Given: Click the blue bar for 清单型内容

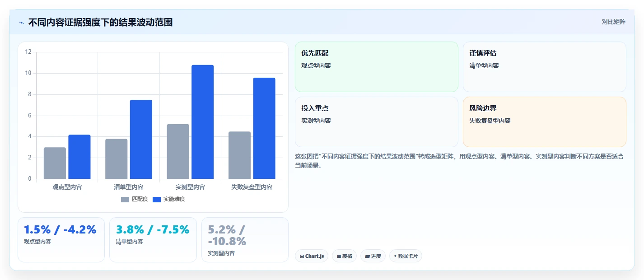Looking at the screenshot, I should (x=141, y=139).
